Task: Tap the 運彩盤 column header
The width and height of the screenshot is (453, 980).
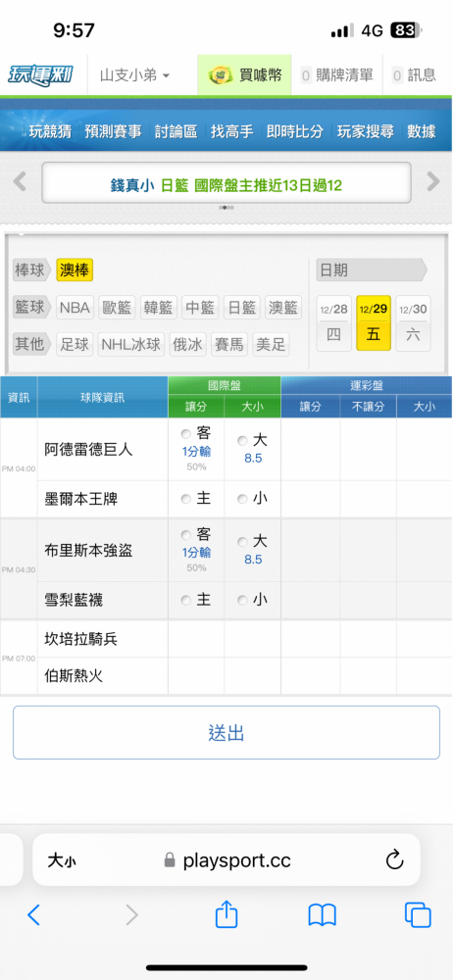Action: [367, 385]
